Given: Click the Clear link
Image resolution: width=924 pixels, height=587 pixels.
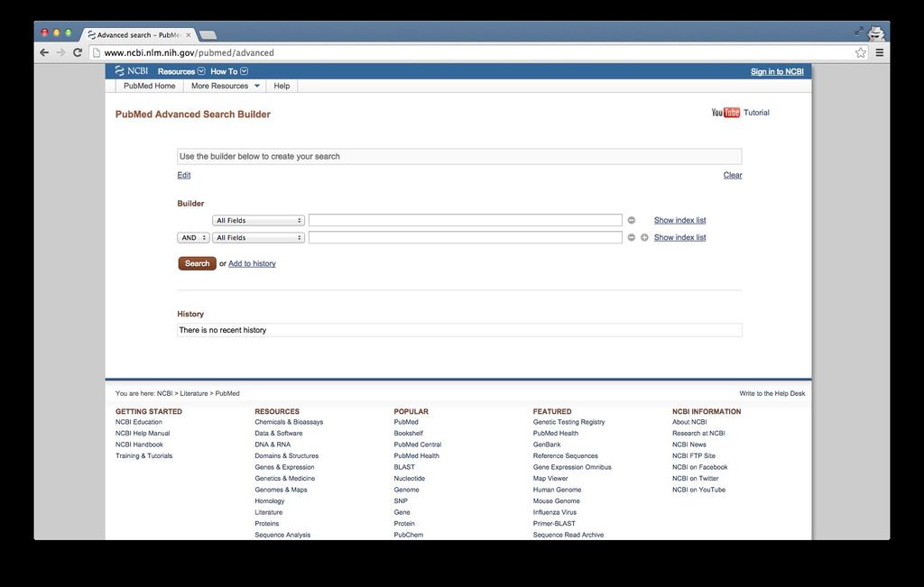Looking at the screenshot, I should pos(733,175).
